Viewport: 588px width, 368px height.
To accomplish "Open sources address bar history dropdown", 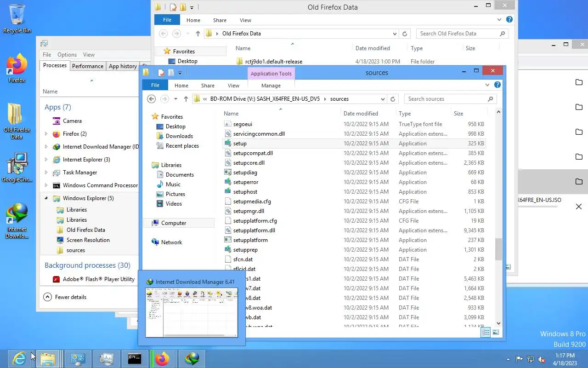I will pos(383,99).
